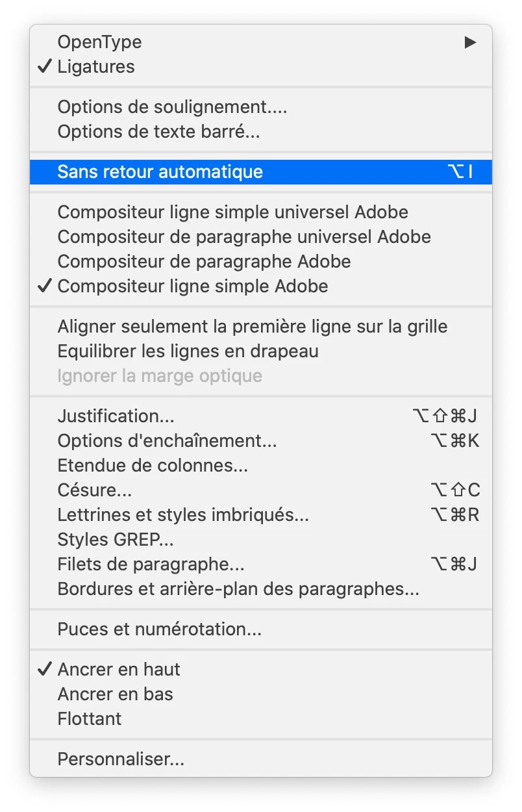Select Compositeur de paragraphe Adobe
522x812 pixels.
click(x=204, y=262)
